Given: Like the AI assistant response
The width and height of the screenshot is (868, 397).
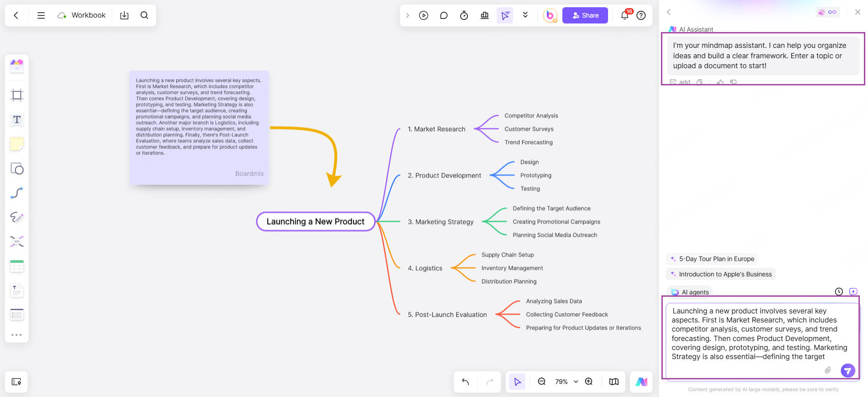Looking at the screenshot, I should [x=720, y=82].
